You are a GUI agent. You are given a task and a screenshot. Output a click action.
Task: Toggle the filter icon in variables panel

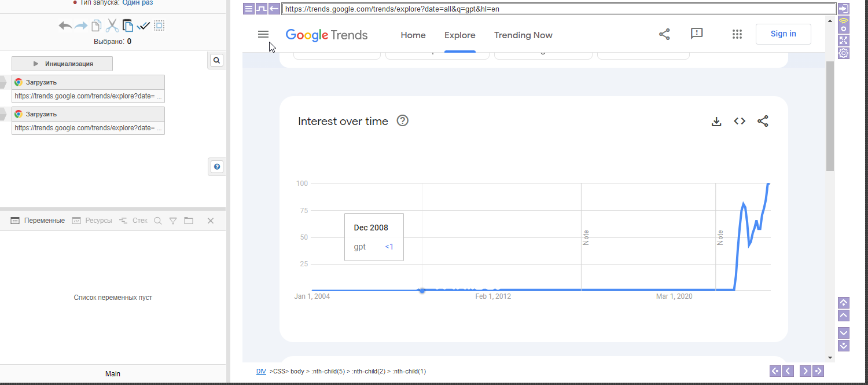point(172,221)
